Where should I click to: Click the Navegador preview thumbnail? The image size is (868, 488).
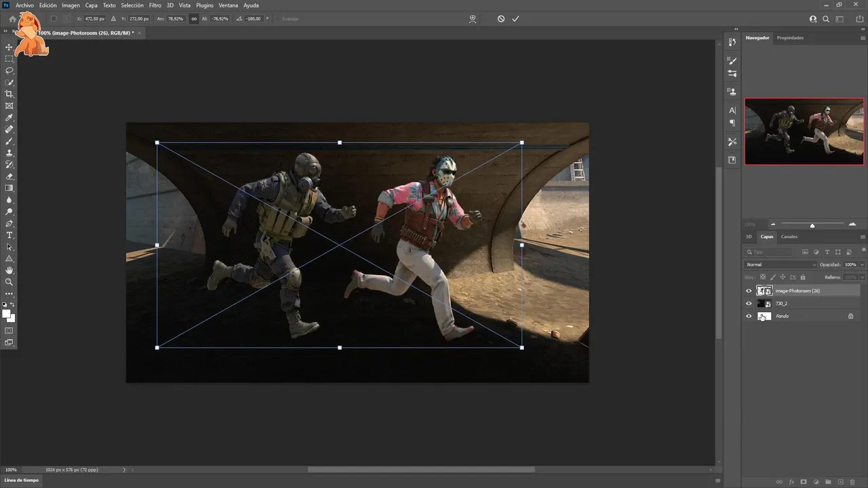804,131
